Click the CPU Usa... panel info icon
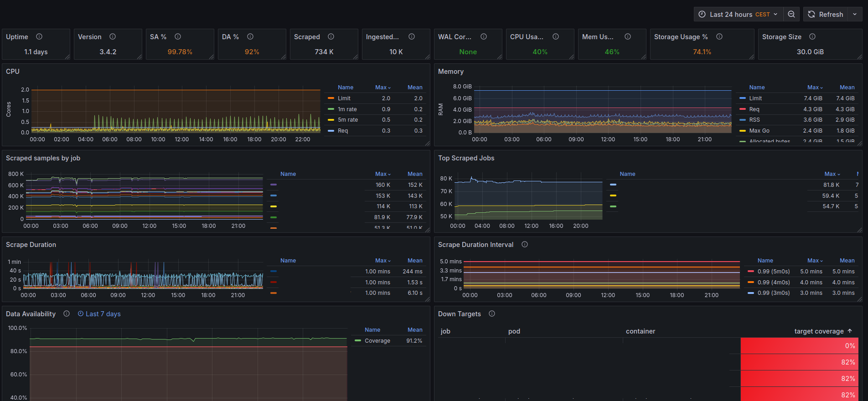Image resolution: width=868 pixels, height=401 pixels. pos(556,36)
